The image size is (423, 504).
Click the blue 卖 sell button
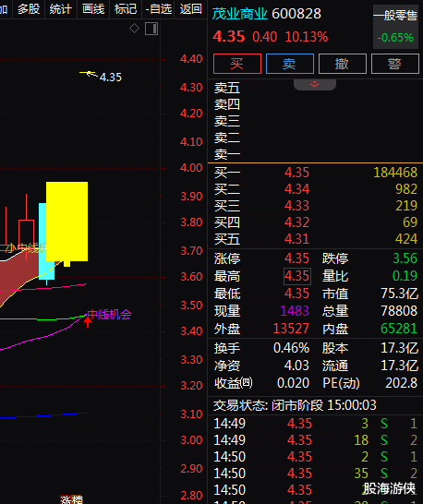(x=289, y=64)
